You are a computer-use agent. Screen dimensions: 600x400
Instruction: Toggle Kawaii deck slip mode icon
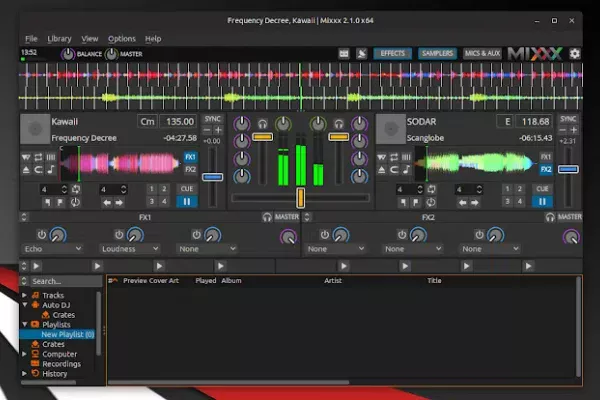(x=26, y=157)
